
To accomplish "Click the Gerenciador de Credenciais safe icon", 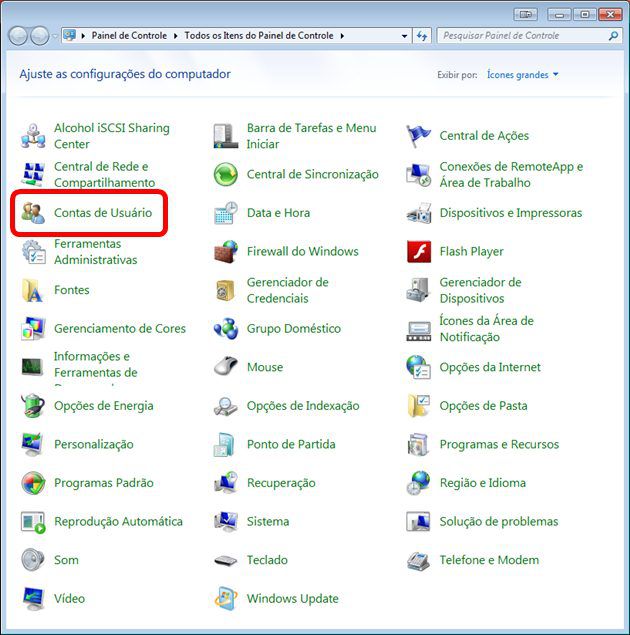I will click(226, 290).
